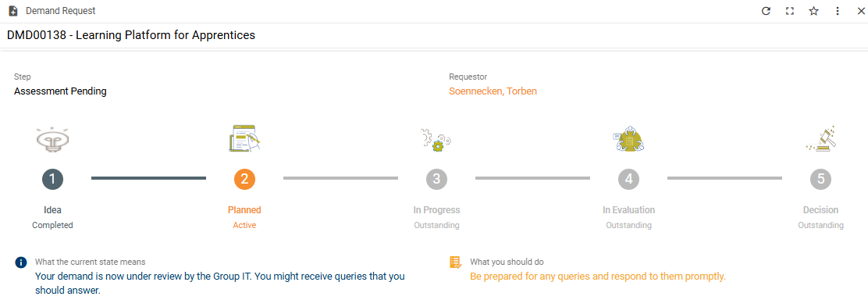Mark demand as favorite with star icon
The height and width of the screenshot is (307, 868).
pyautogui.click(x=813, y=11)
